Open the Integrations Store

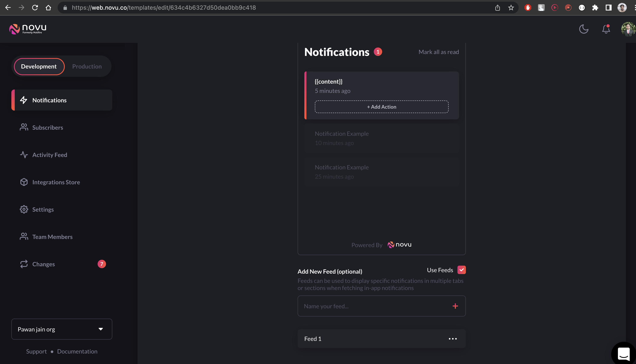click(56, 182)
